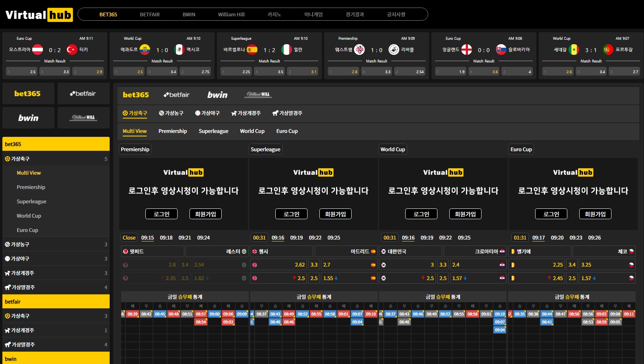The height and width of the screenshot is (364, 644).
Task: Click the bwin logo tile in the sportsbook grid
Action: click(28, 117)
